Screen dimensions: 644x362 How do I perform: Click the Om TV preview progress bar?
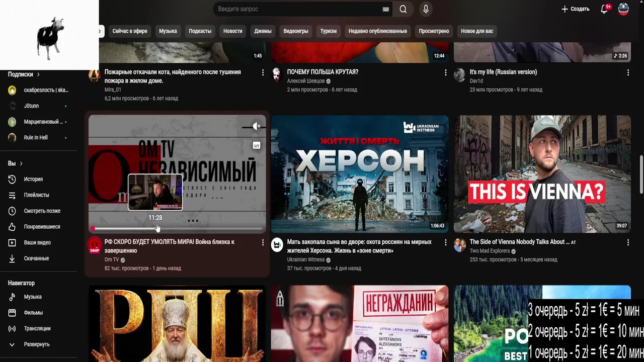click(x=177, y=228)
